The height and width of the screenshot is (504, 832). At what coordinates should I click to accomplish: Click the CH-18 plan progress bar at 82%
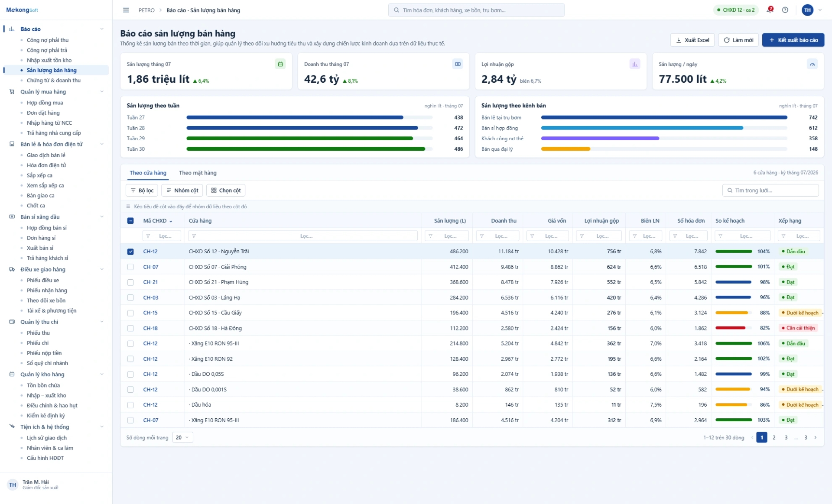tap(734, 328)
